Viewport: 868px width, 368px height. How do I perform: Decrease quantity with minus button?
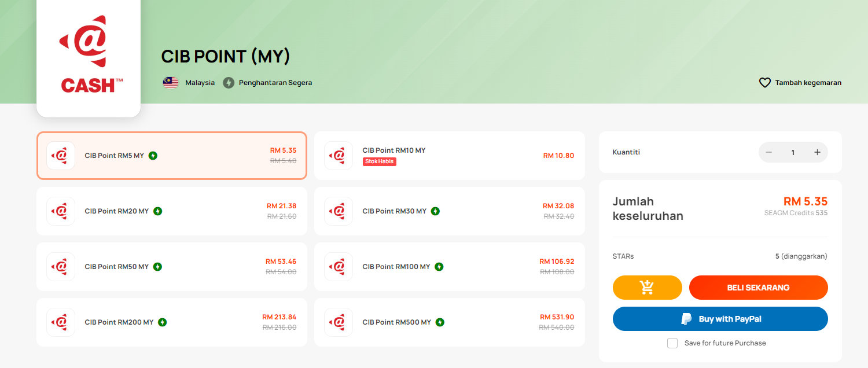tap(769, 152)
